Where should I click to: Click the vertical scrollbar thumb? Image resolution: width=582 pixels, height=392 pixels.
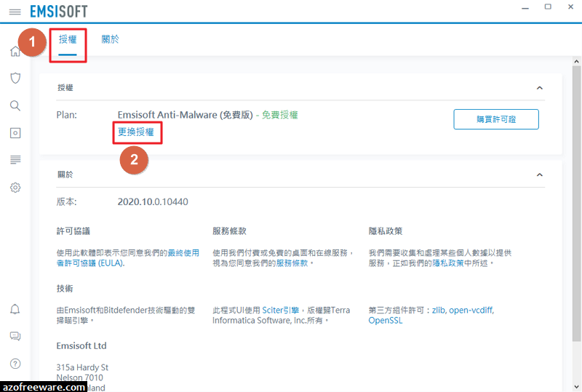(576, 204)
